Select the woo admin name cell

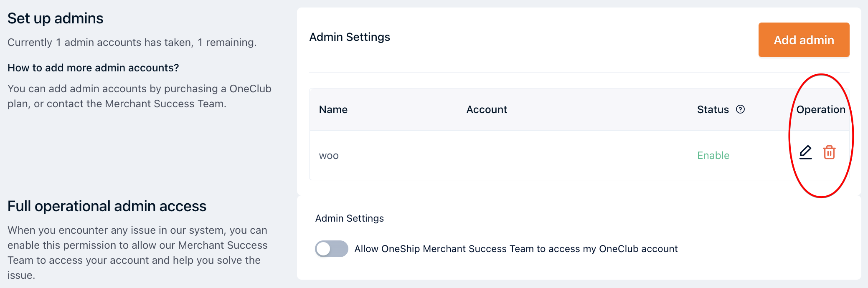[x=329, y=156]
